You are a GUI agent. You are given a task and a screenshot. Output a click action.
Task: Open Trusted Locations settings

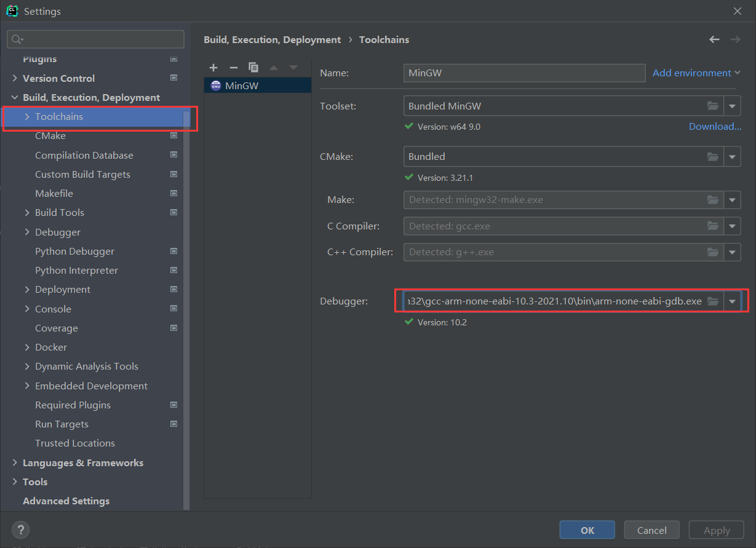75,443
